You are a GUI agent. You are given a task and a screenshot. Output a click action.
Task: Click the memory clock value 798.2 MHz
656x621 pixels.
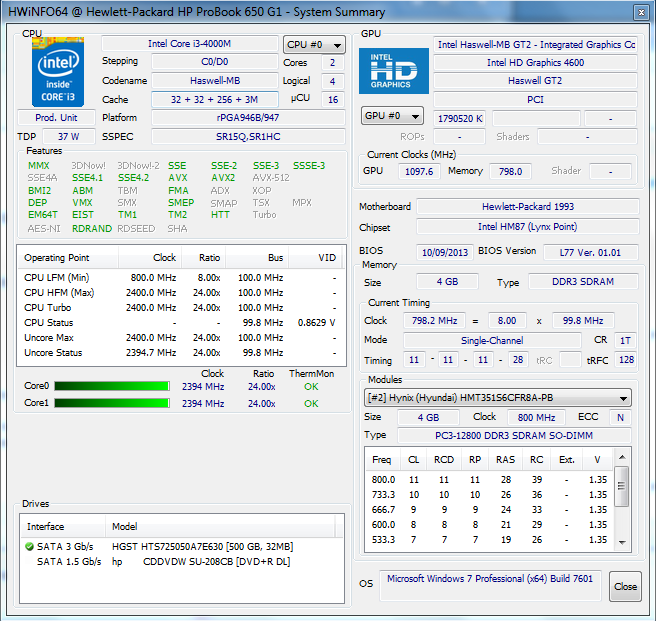(x=434, y=321)
